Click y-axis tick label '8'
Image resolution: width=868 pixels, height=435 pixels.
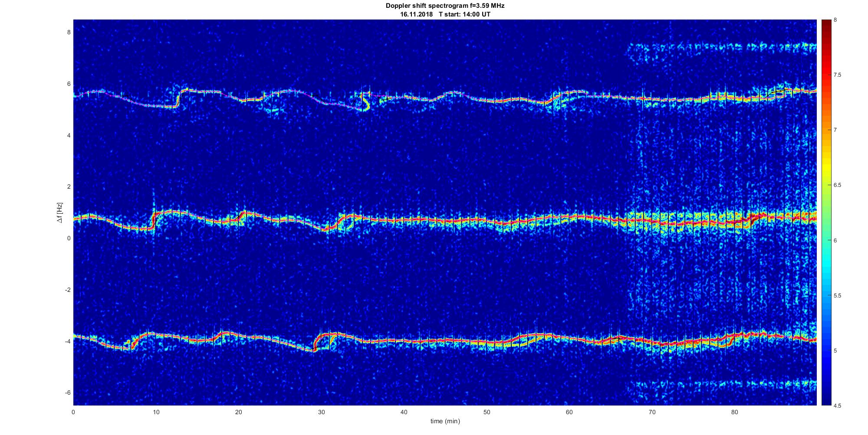[69, 33]
